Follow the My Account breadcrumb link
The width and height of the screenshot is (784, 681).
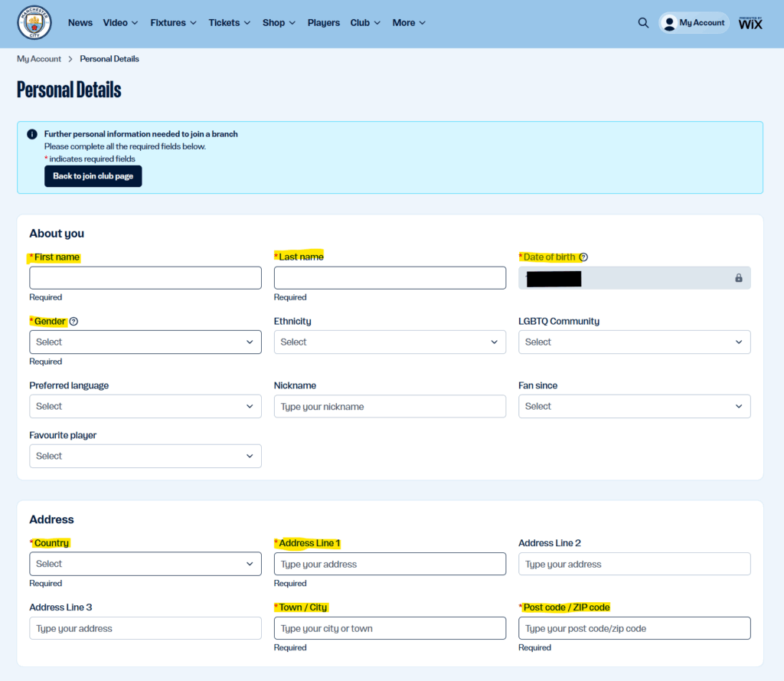click(x=39, y=59)
